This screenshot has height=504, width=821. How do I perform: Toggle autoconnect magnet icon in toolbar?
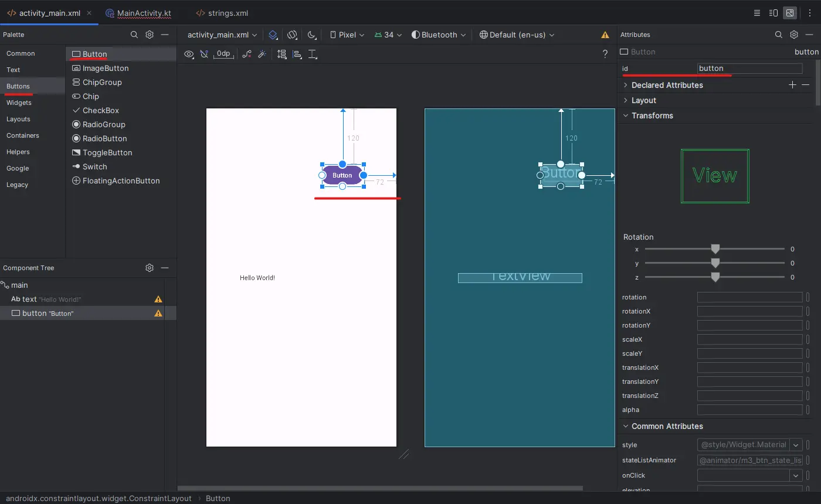(204, 54)
